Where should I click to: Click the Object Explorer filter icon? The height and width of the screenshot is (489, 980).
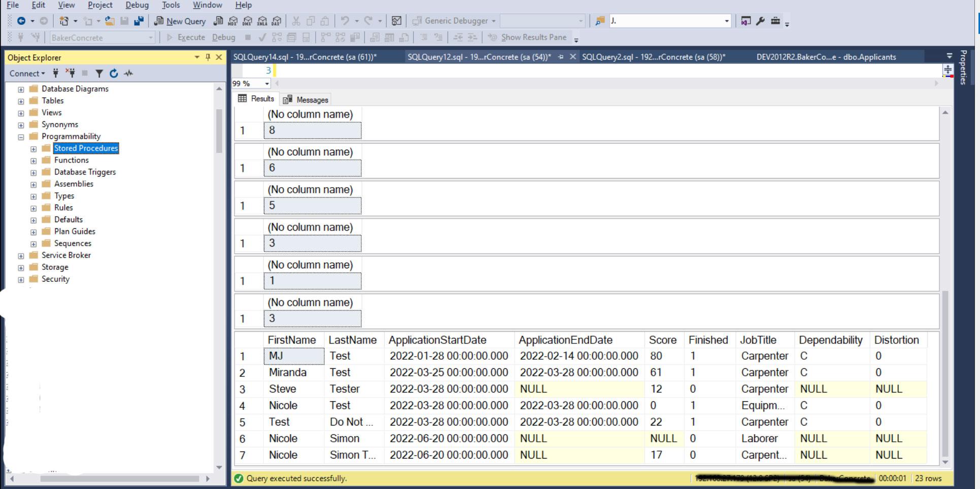(x=99, y=74)
